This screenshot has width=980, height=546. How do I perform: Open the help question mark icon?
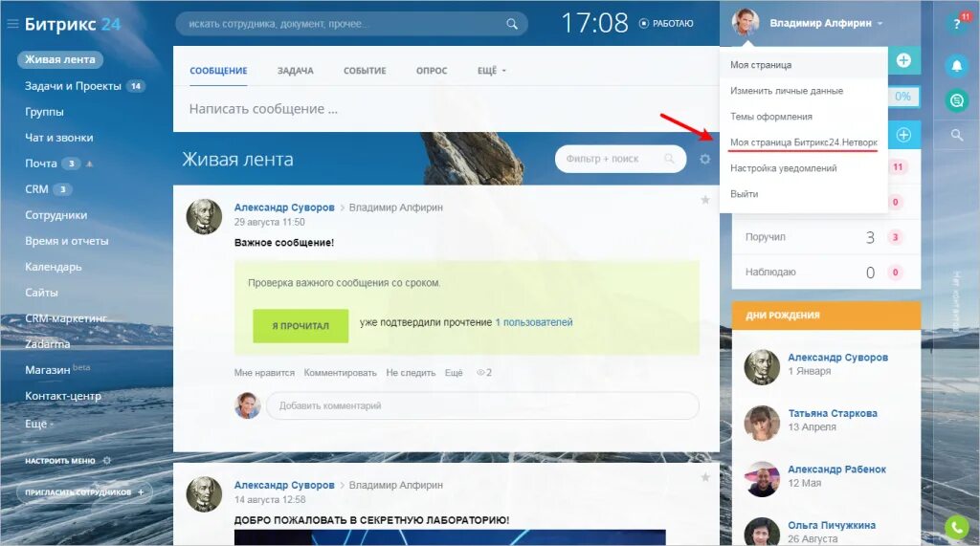[x=956, y=24]
